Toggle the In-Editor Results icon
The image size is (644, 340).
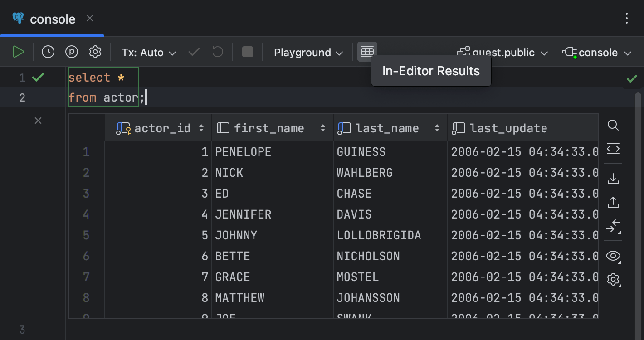coord(367,51)
